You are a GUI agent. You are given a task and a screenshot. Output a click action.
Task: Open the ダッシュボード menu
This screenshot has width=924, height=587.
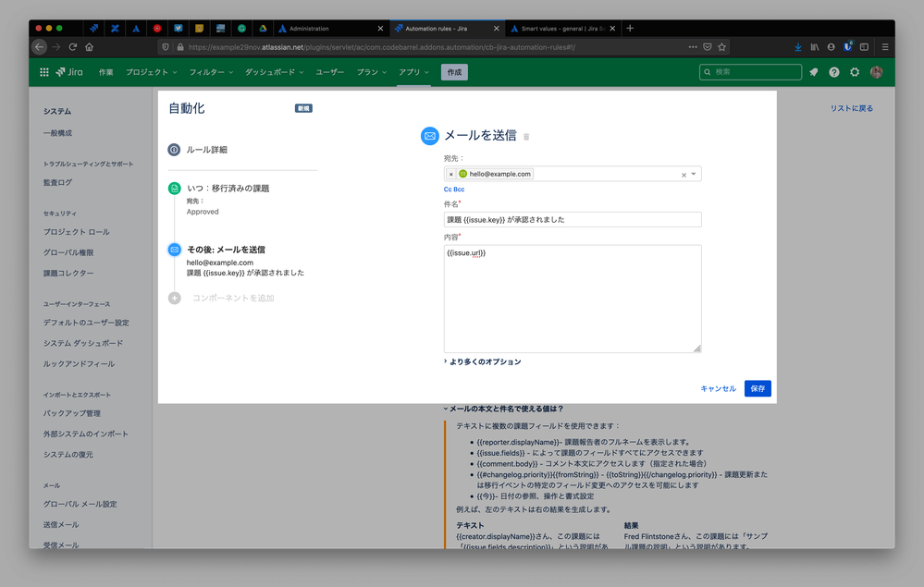click(274, 72)
